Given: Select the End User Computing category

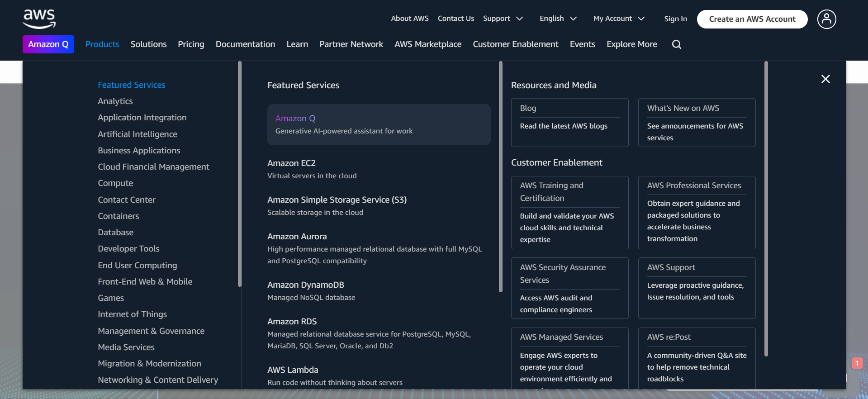Looking at the screenshot, I should pyautogui.click(x=138, y=266).
